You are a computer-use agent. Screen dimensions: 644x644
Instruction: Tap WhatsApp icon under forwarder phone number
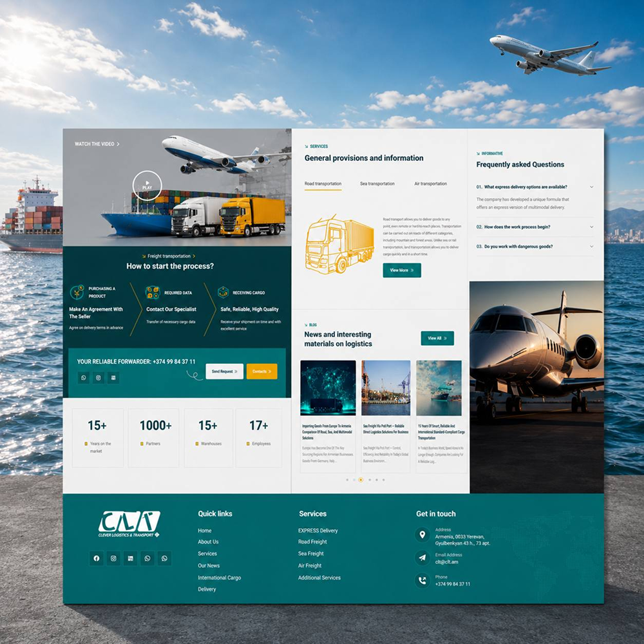click(x=84, y=377)
